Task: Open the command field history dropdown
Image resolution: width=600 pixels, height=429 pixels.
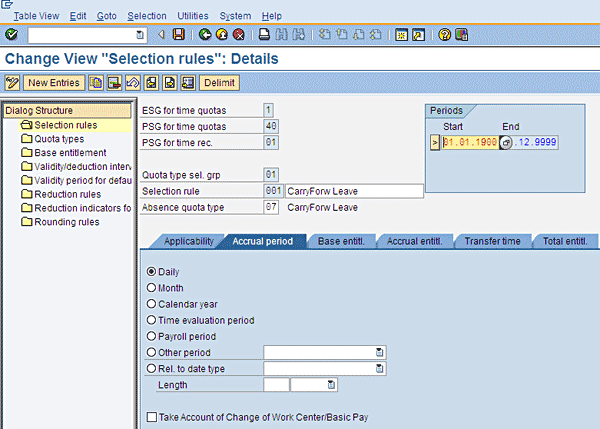Action: click(x=140, y=35)
